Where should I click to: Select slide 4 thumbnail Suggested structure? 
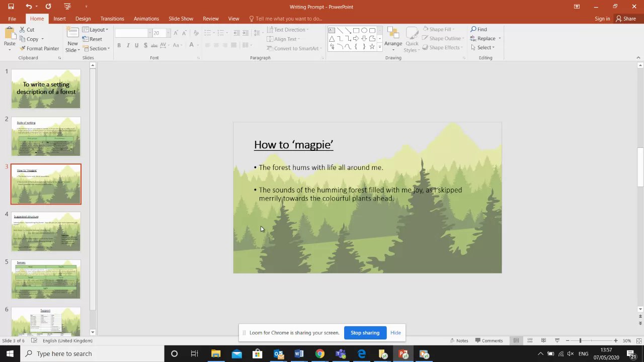pos(46,232)
